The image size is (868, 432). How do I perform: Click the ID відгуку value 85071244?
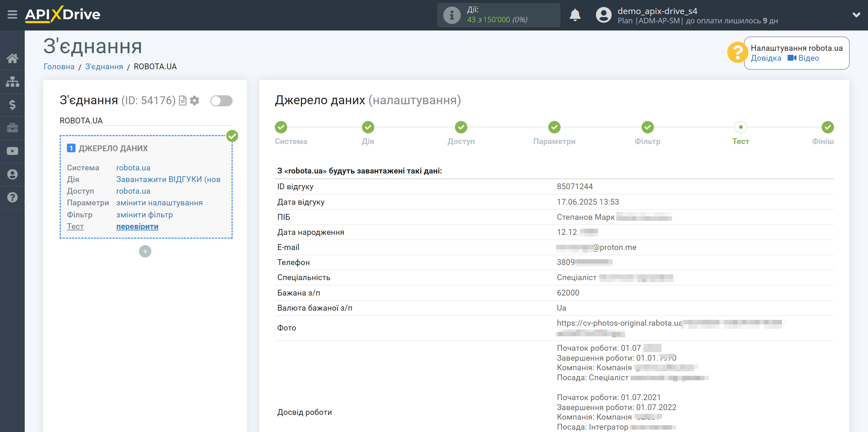click(575, 187)
